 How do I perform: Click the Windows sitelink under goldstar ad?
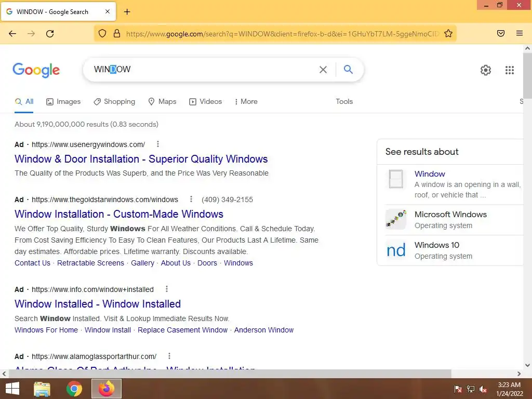coord(238,263)
